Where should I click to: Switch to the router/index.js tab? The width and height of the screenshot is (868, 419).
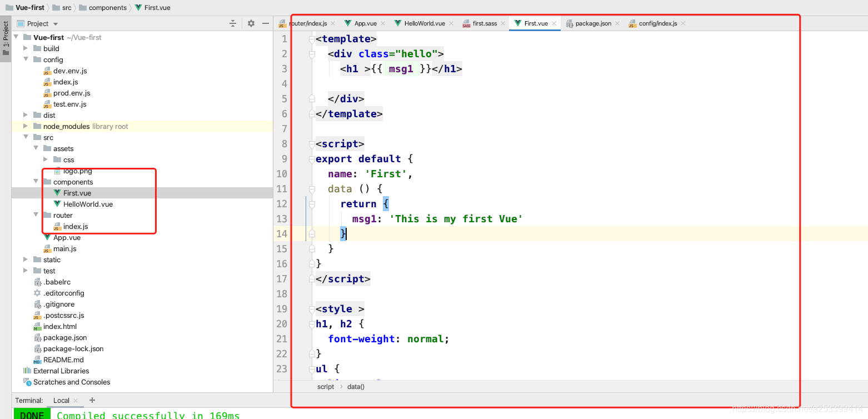pos(307,23)
